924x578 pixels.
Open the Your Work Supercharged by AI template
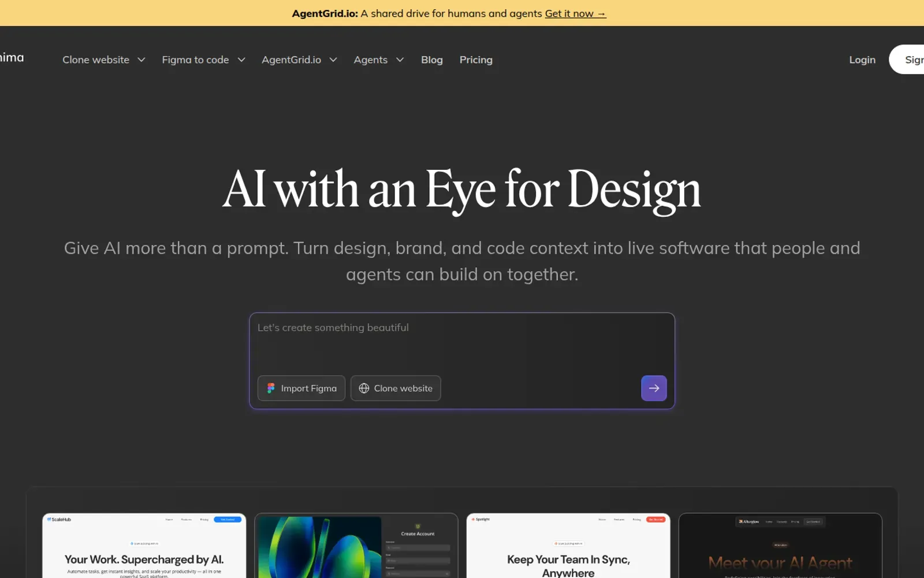point(144,546)
